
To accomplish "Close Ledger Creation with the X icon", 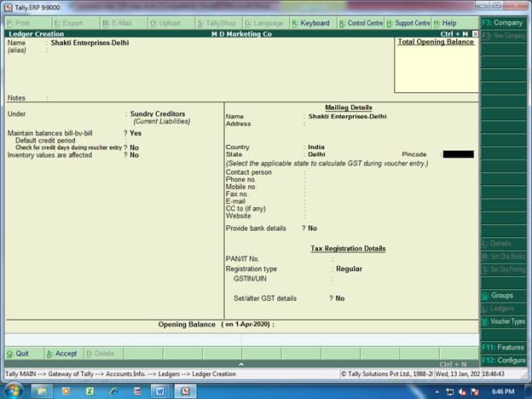I will point(476,34).
